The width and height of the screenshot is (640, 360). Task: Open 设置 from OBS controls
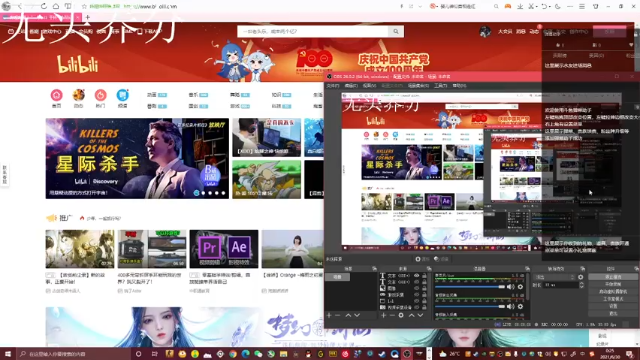[613, 306]
